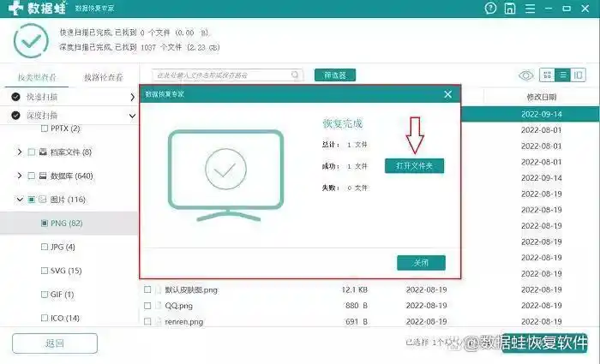This screenshot has height=364, width=600.
Task: Toggle the 图片 (116) checkbox
Action: click(32, 200)
